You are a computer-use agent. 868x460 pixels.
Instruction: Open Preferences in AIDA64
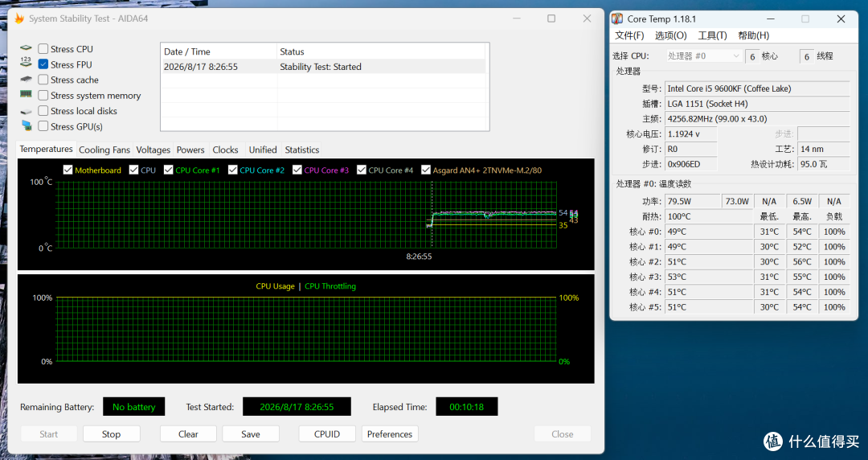[x=390, y=434]
